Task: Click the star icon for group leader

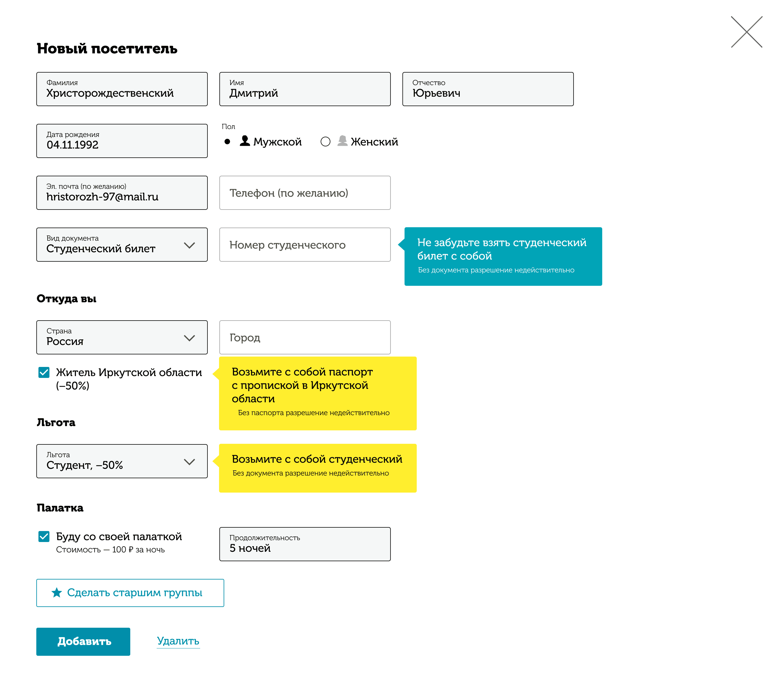Action: 56,593
